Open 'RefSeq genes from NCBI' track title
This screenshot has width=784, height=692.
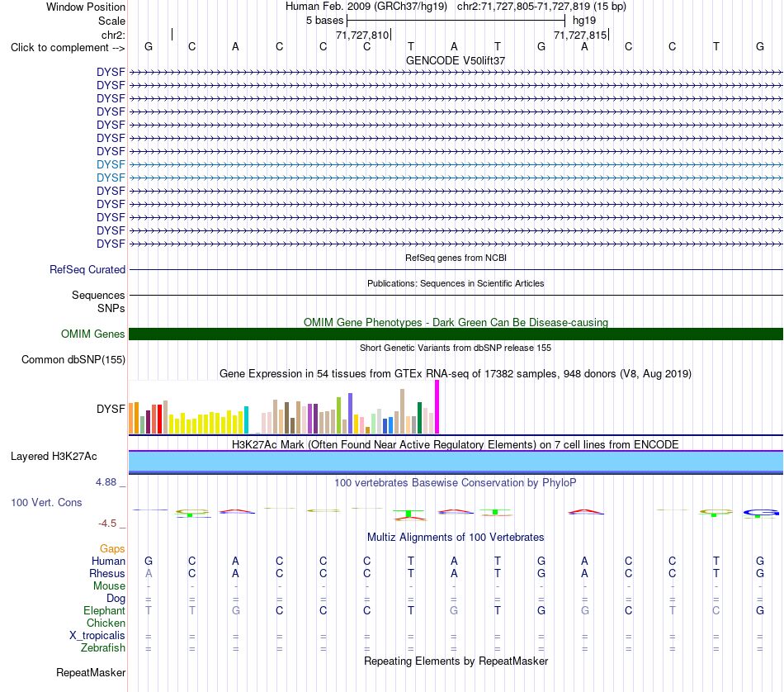456,258
